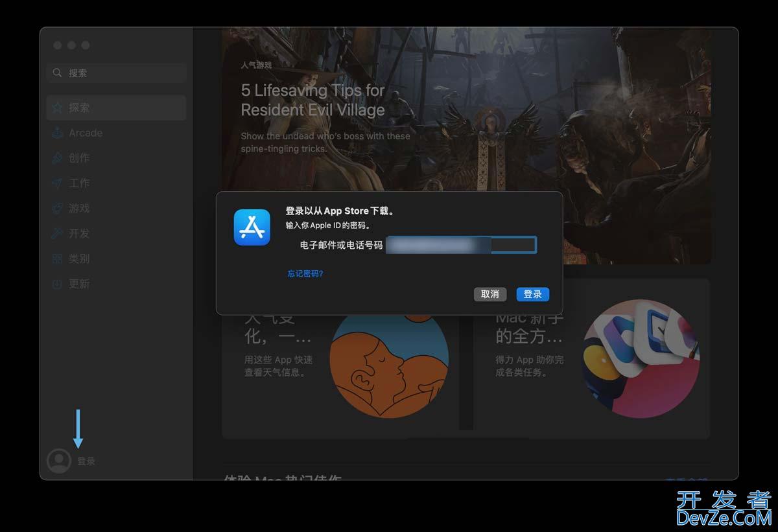This screenshot has height=532, width=778.
Task: Select 创作 sidebar label
Action: (79, 158)
